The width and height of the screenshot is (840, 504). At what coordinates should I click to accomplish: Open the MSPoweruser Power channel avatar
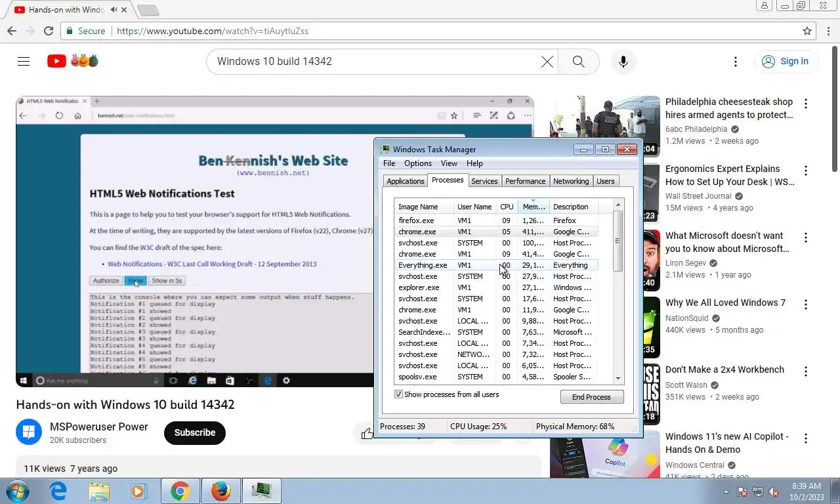(x=29, y=432)
